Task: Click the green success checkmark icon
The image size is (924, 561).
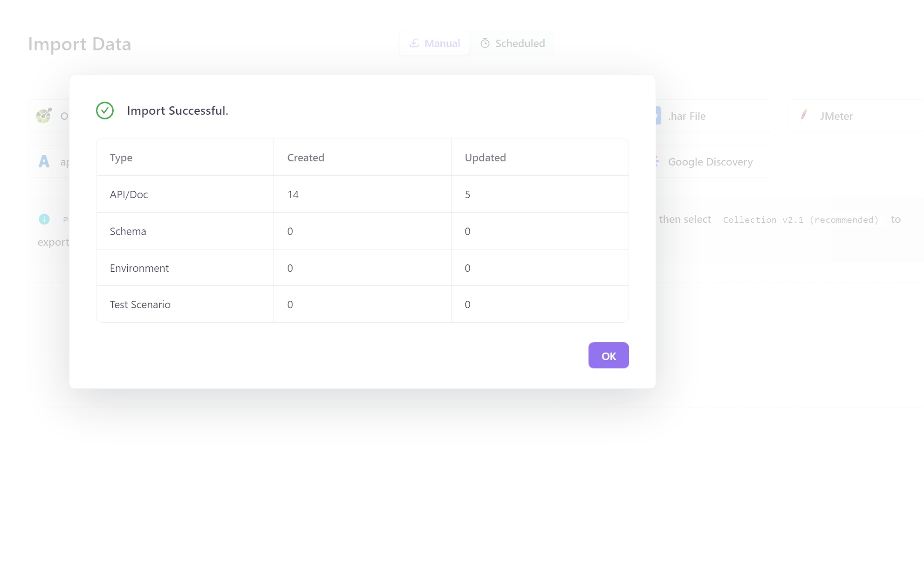Action: coord(105,111)
